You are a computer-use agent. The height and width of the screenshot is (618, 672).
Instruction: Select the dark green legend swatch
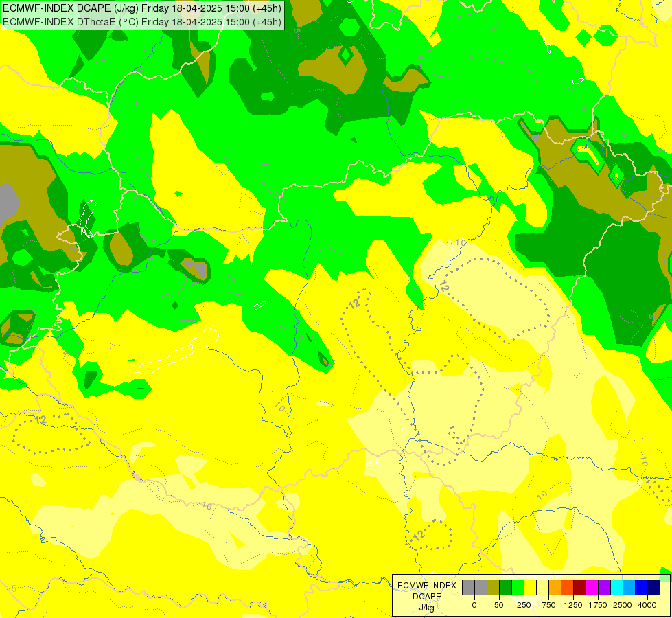tap(506, 587)
